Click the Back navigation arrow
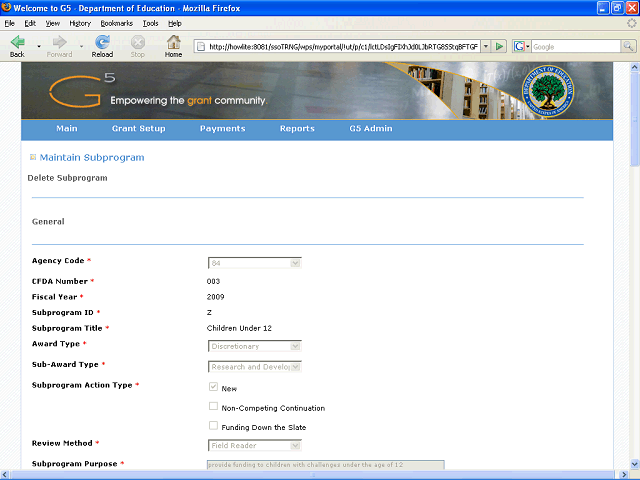 click(17, 42)
